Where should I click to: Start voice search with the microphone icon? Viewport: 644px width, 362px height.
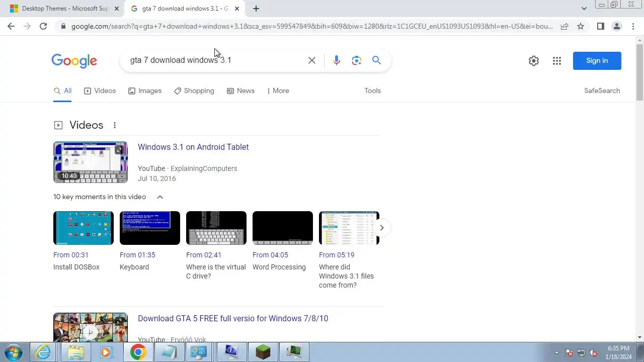point(337,60)
